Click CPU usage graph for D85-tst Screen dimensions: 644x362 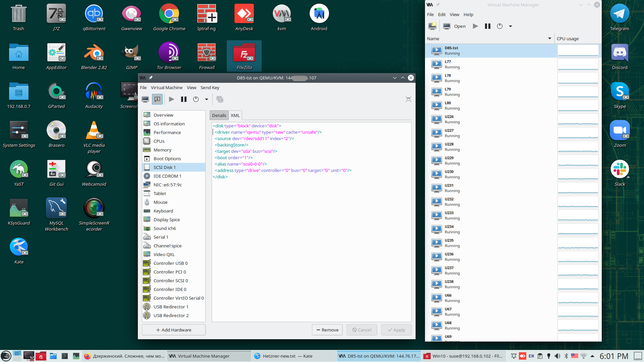(578, 51)
